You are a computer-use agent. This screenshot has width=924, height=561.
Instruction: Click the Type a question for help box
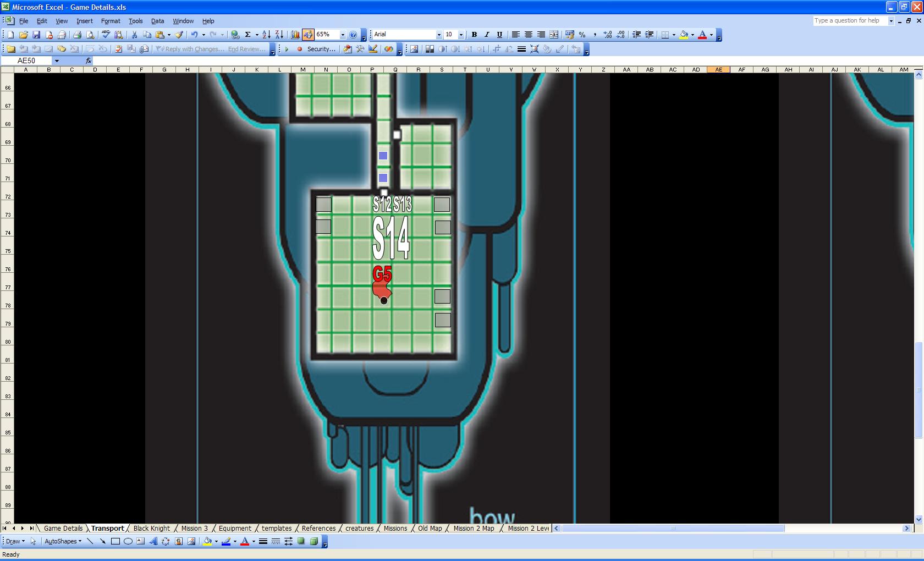(x=850, y=20)
